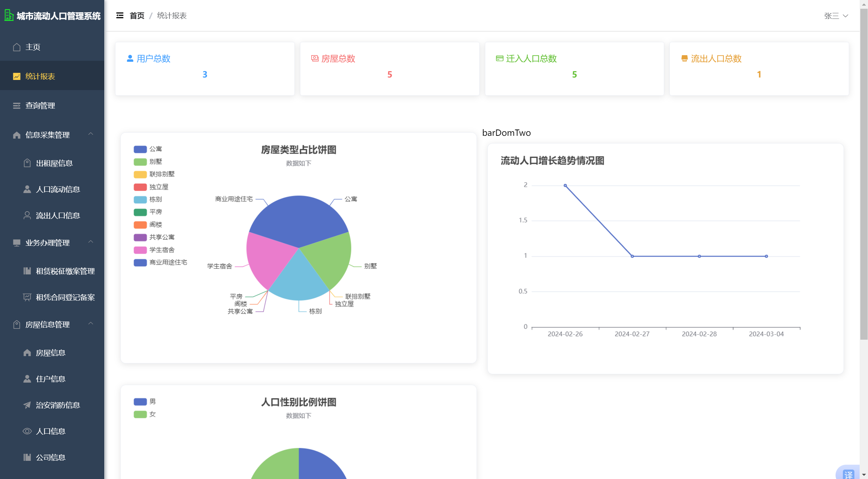Toggle 学生宿舍 legend entry
868x479 pixels.
click(x=154, y=250)
